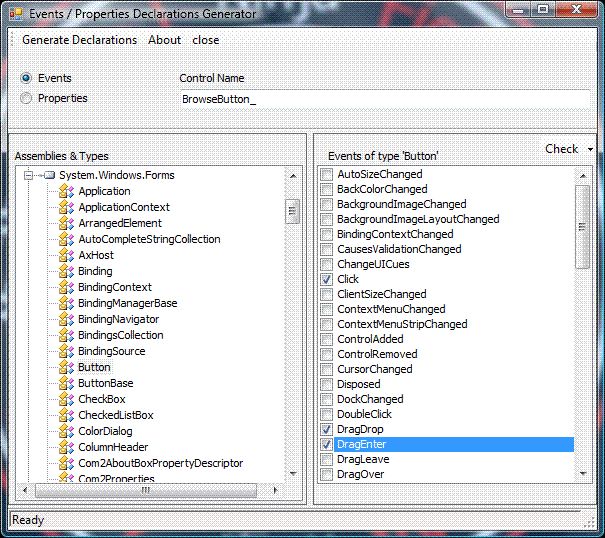This screenshot has width=605, height=538.
Task: Click the ColorDialog type icon
Action: click(x=66, y=431)
